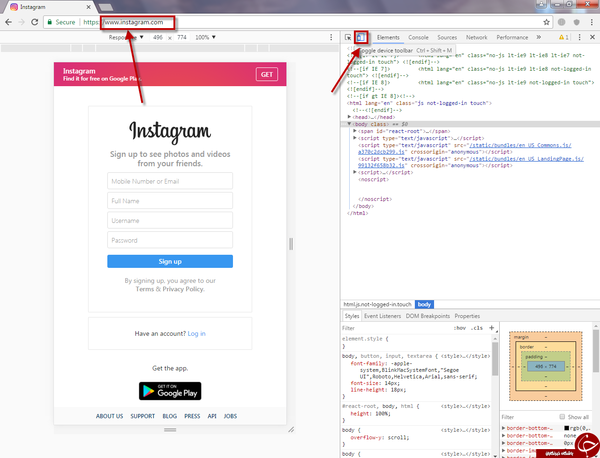The image size is (600, 458).
Task: Open the Responsive device dropdown
Action: click(126, 37)
